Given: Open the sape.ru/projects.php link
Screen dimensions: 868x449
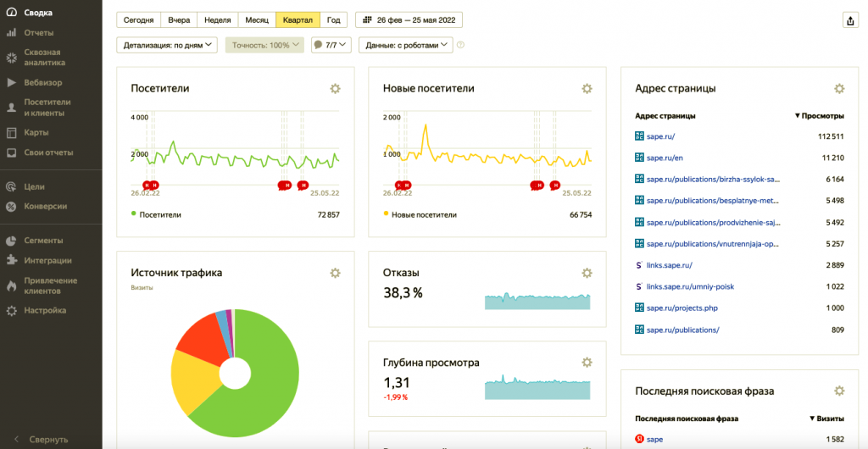Looking at the screenshot, I should 682,308.
